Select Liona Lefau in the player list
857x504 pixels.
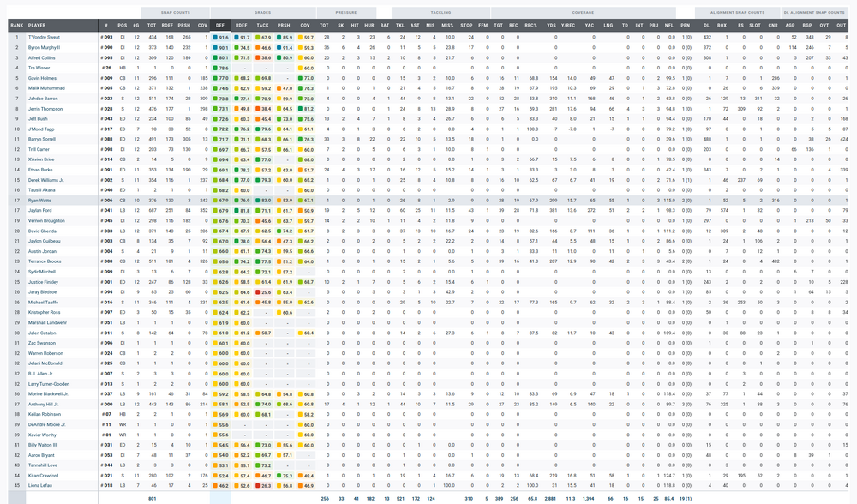pos(40,484)
